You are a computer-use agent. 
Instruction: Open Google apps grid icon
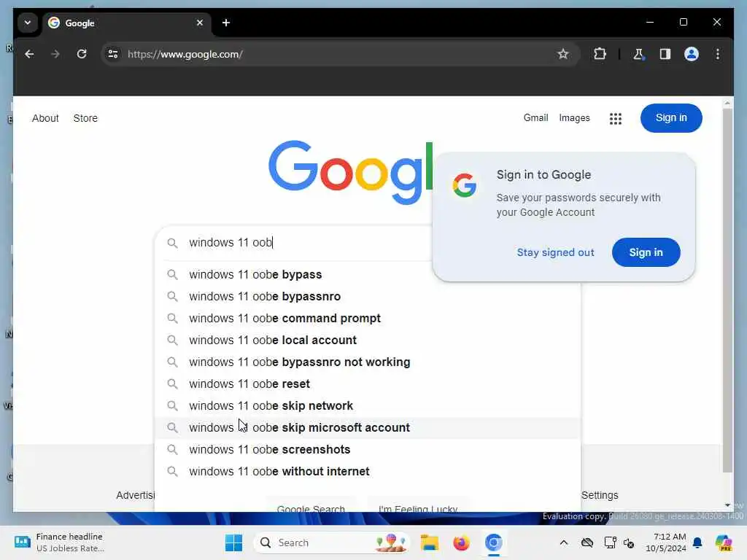click(616, 119)
